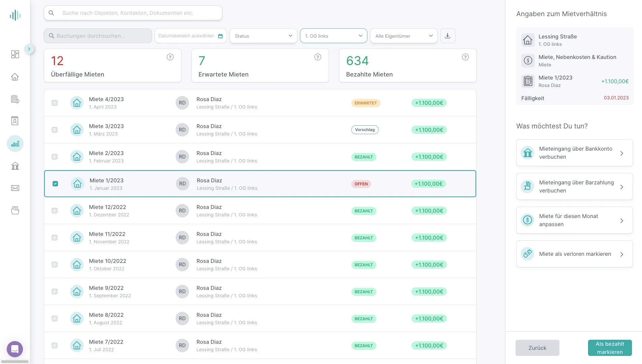This screenshot has height=364, width=642.
Task: Open the properties house icon in sidebar
Action: (x=15, y=77)
